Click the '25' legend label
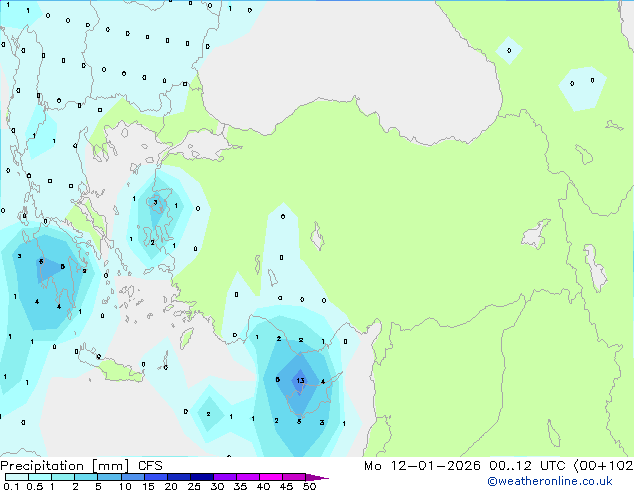 [x=194, y=486]
